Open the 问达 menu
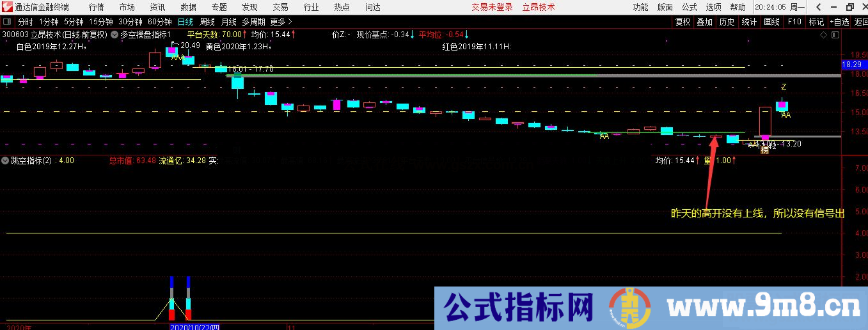868x330 pixels. click(x=372, y=7)
